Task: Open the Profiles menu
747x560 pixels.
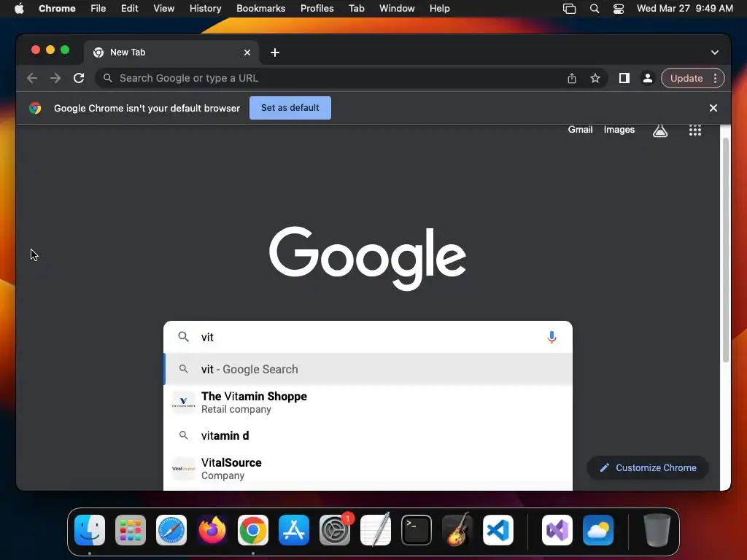Action: click(317, 9)
